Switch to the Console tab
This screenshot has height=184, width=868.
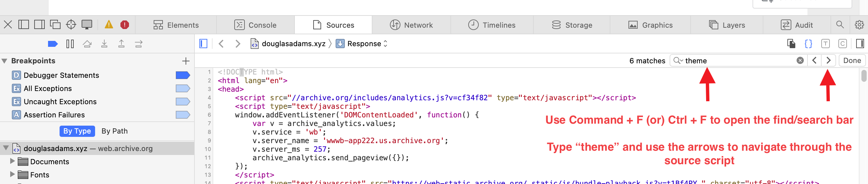pos(255,25)
